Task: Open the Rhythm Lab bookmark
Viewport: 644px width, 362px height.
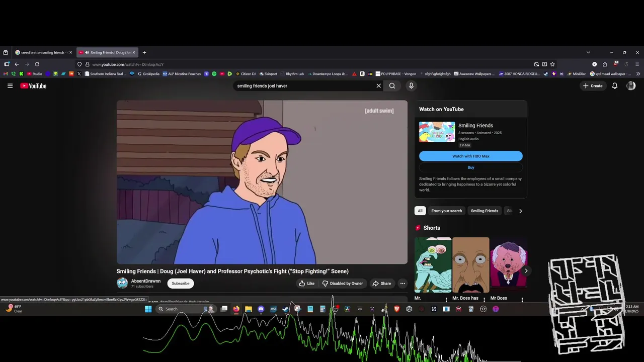Action: click(x=292, y=74)
